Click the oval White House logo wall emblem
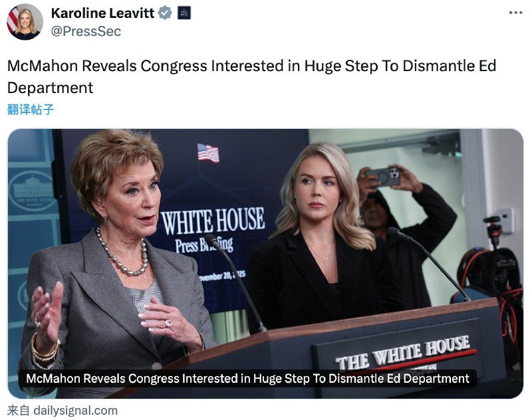The image size is (532, 420). (x=31, y=191)
